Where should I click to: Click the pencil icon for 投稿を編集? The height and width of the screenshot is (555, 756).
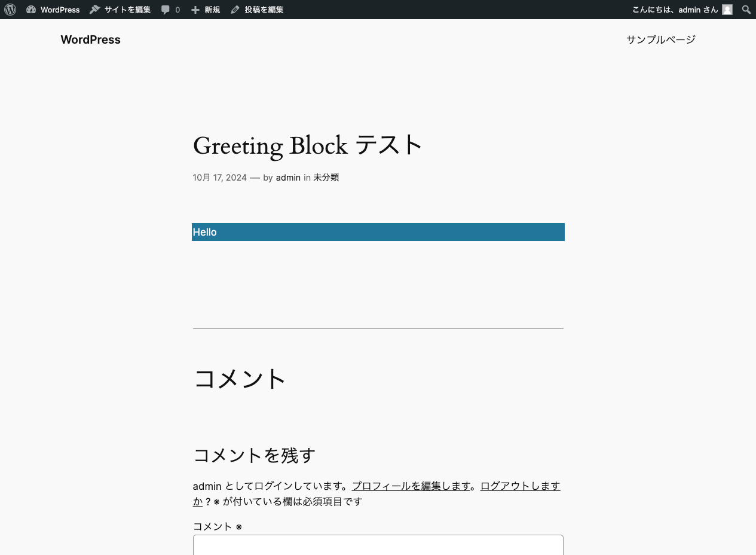235,10
